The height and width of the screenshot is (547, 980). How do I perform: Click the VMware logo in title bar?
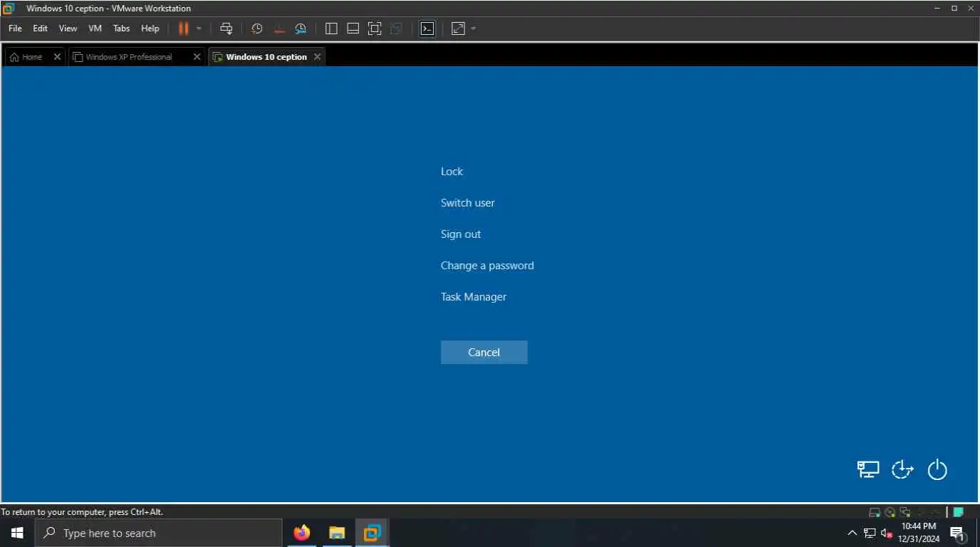[9, 9]
